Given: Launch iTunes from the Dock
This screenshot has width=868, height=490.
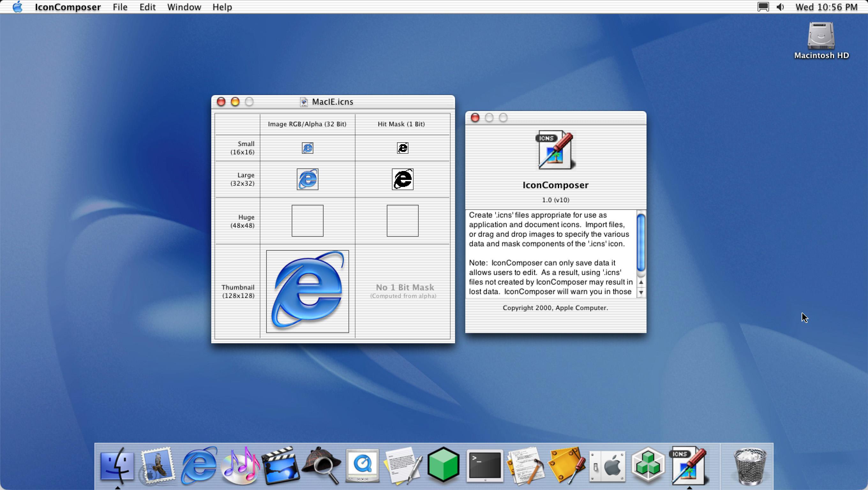Looking at the screenshot, I should pos(240,466).
